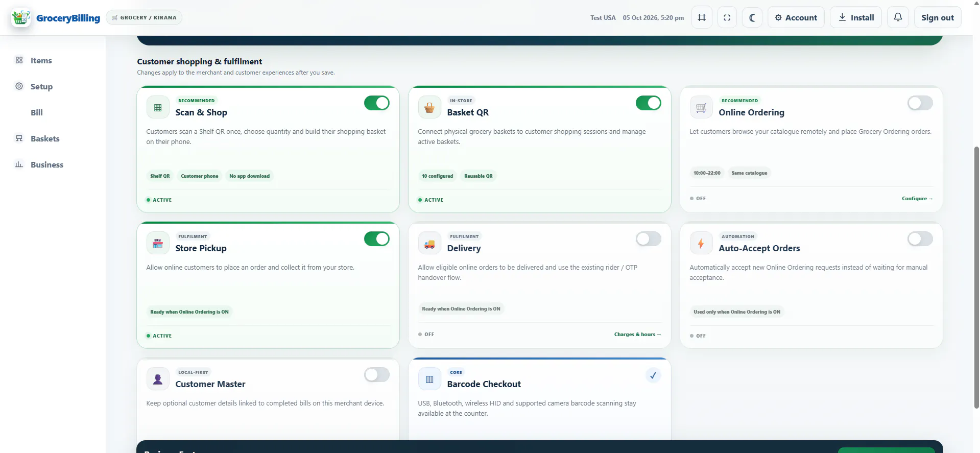
Task: Open the Configure link for Online Ordering
Action: [917, 199]
